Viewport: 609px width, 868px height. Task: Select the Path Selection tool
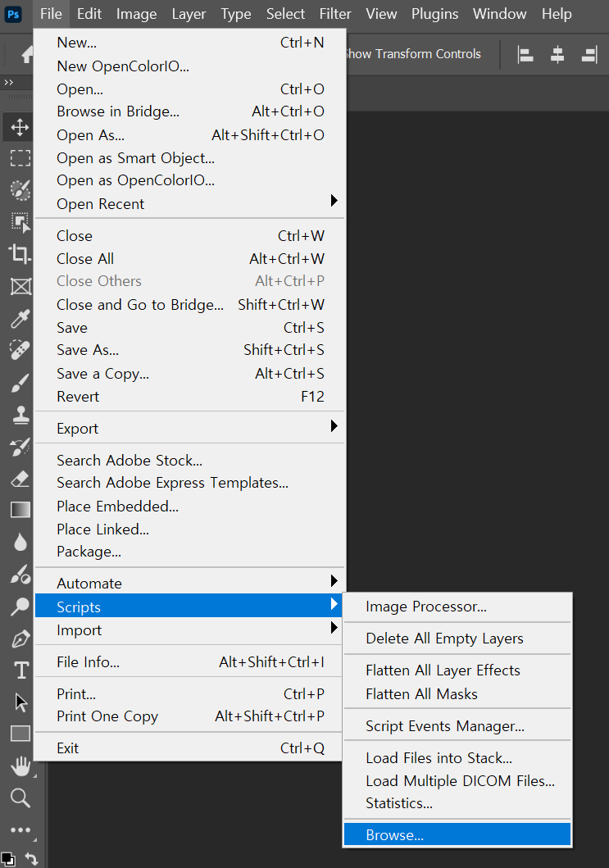[x=20, y=702]
